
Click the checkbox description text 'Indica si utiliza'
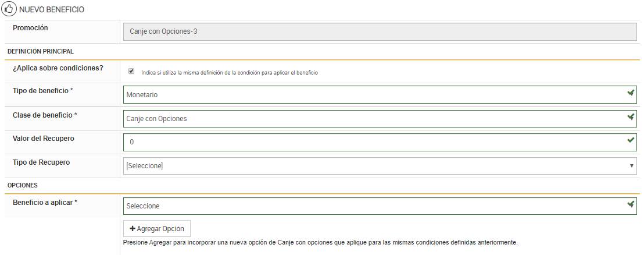[230, 73]
